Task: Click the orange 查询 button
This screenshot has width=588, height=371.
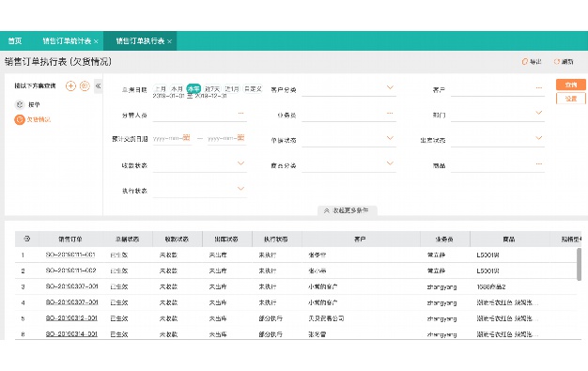Action: pos(571,85)
